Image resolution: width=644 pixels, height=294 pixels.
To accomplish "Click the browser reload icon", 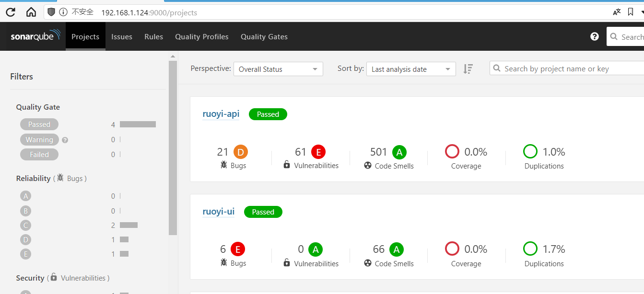I will 10,12.
